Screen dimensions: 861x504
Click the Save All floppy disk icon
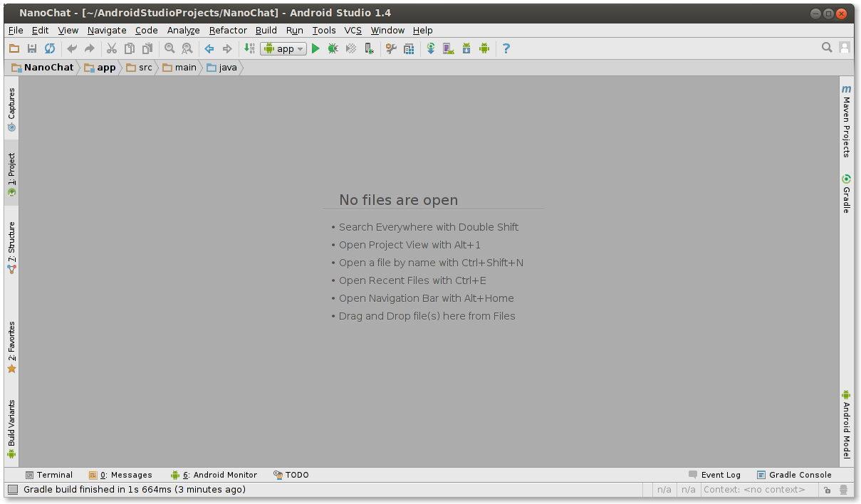(32, 48)
